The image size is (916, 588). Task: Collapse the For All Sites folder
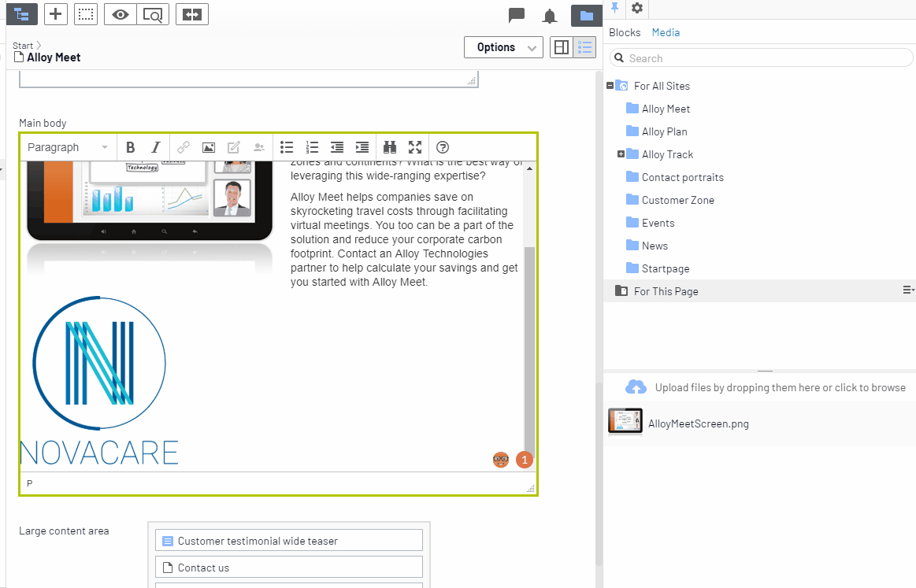(610, 85)
